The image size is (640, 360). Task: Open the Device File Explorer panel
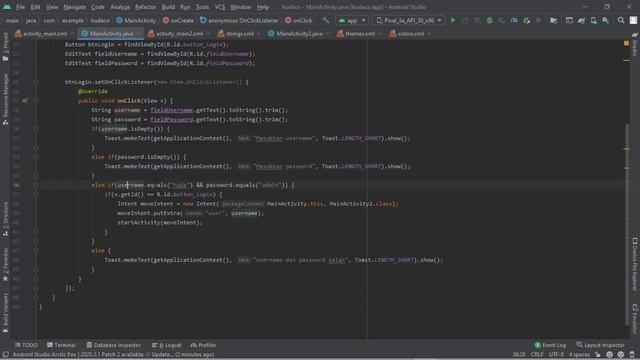pyautogui.click(x=635, y=264)
